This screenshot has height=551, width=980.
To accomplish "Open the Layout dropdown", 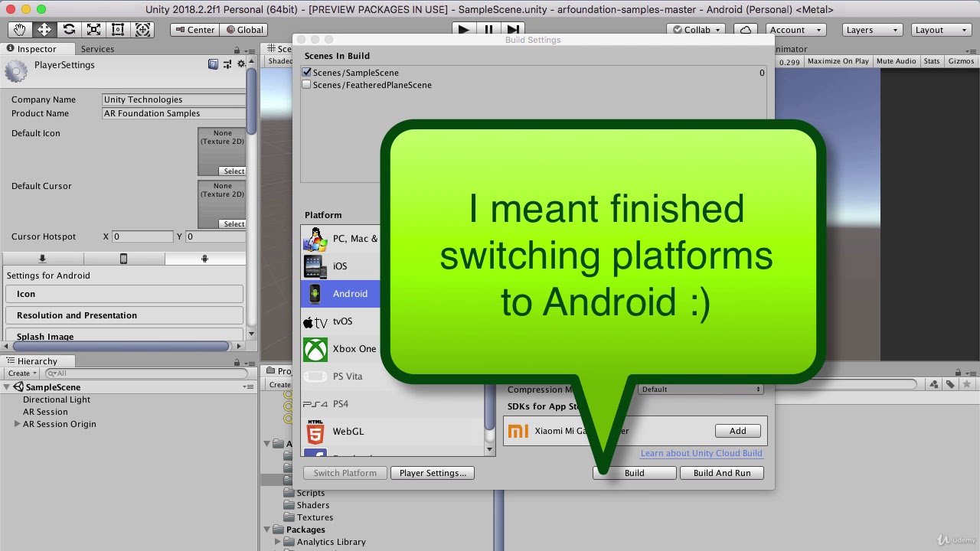I will tap(941, 30).
